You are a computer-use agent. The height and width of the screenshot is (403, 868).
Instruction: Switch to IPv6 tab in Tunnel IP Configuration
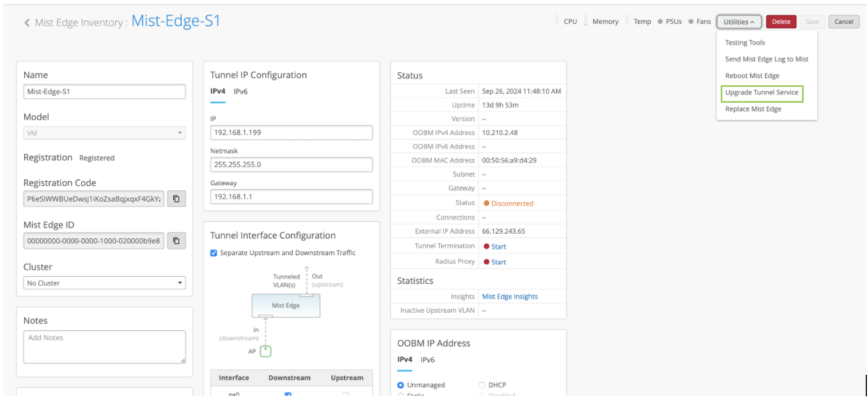point(240,91)
